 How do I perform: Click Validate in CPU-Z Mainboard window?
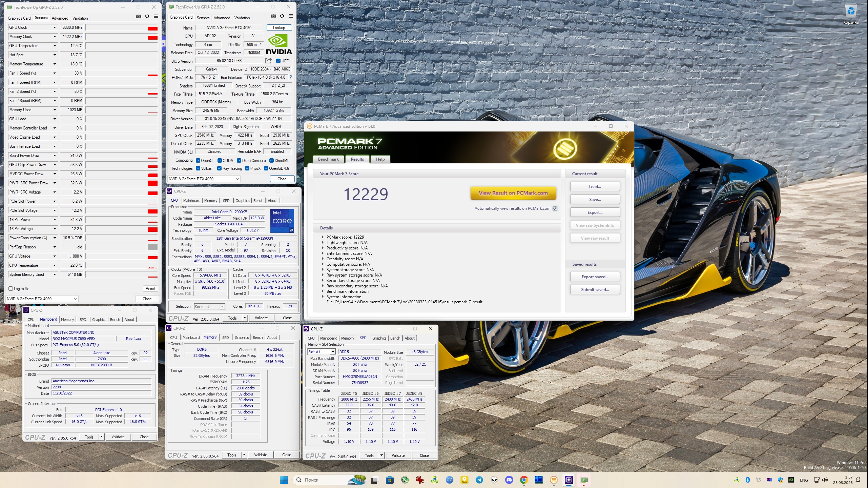(x=118, y=437)
